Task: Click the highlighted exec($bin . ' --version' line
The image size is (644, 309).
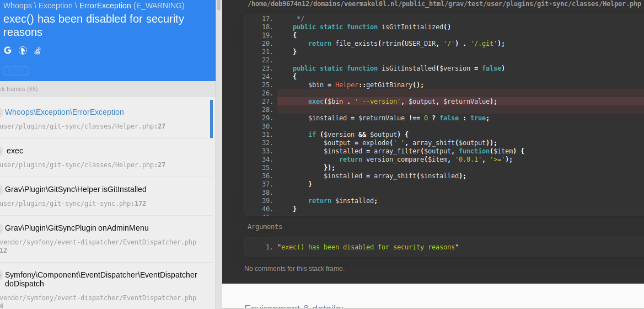Action: (x=402, y=102)
